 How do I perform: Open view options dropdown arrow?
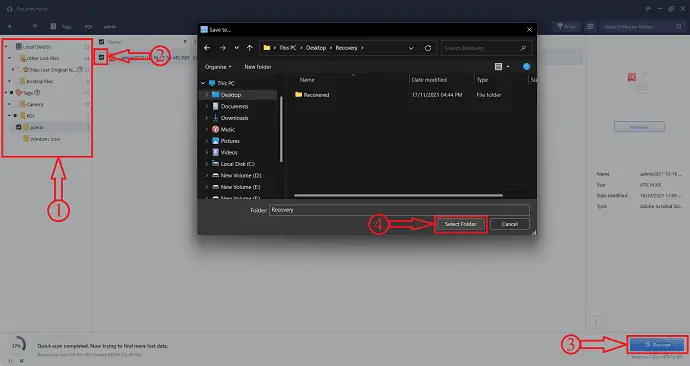(x=508, y=66)
